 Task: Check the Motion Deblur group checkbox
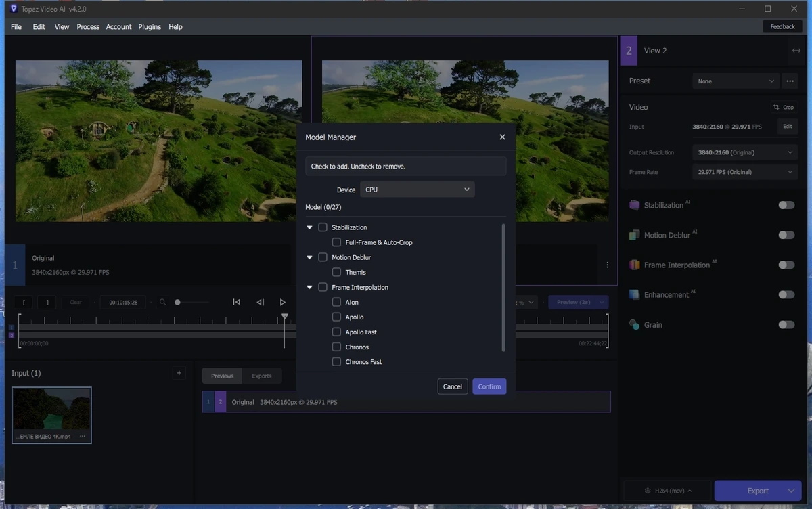tap(323, 257)
